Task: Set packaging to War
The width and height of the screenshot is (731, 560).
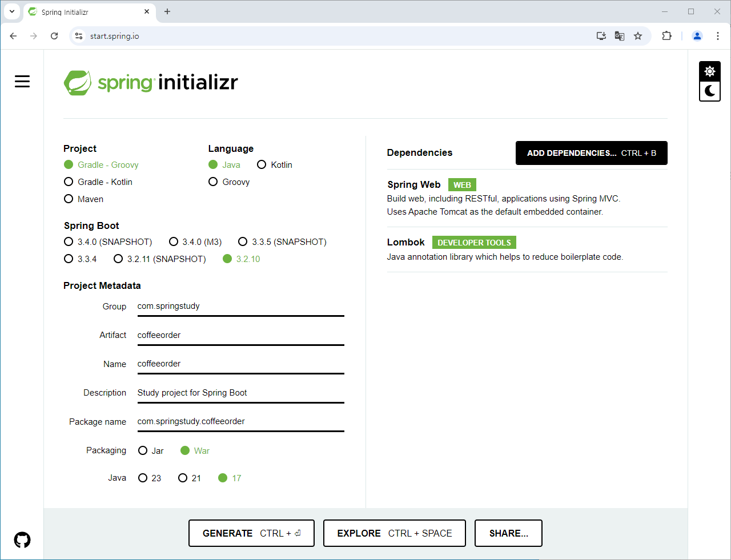Action: (195, 451)
